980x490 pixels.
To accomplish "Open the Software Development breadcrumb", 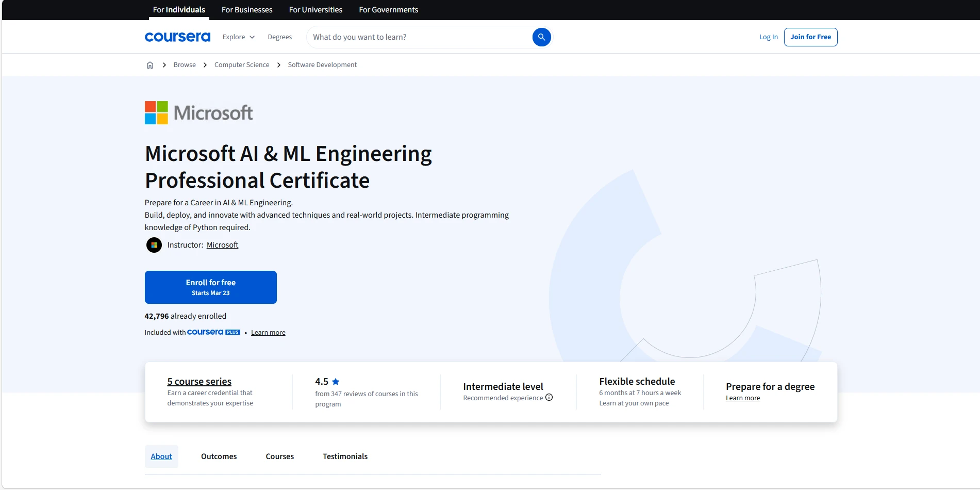I will tap(322, 64).
